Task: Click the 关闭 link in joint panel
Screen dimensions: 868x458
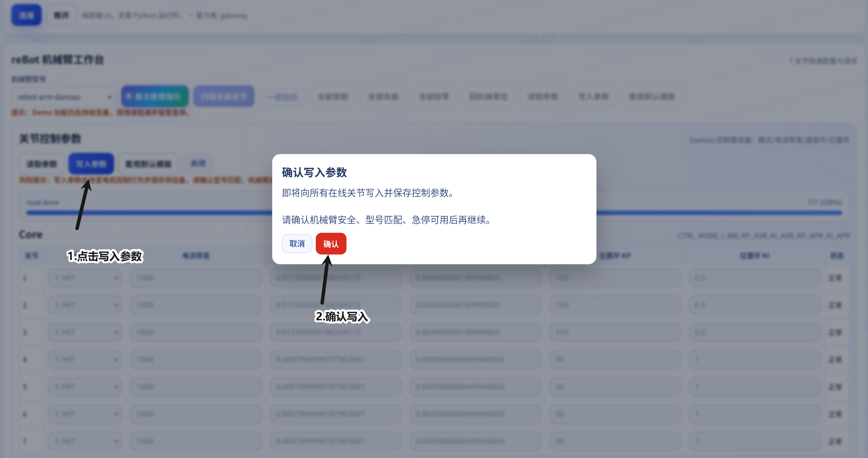Action: (x=198, y=163)
